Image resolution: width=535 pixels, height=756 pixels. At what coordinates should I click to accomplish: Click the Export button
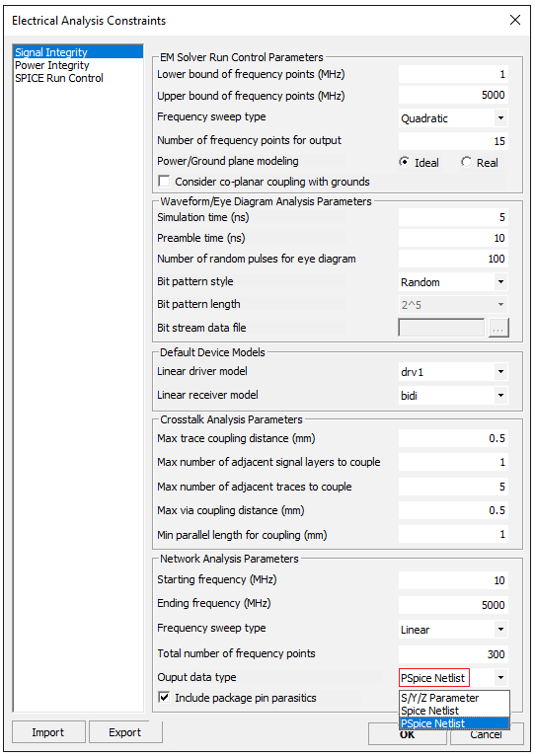click(x=125, y=732)
